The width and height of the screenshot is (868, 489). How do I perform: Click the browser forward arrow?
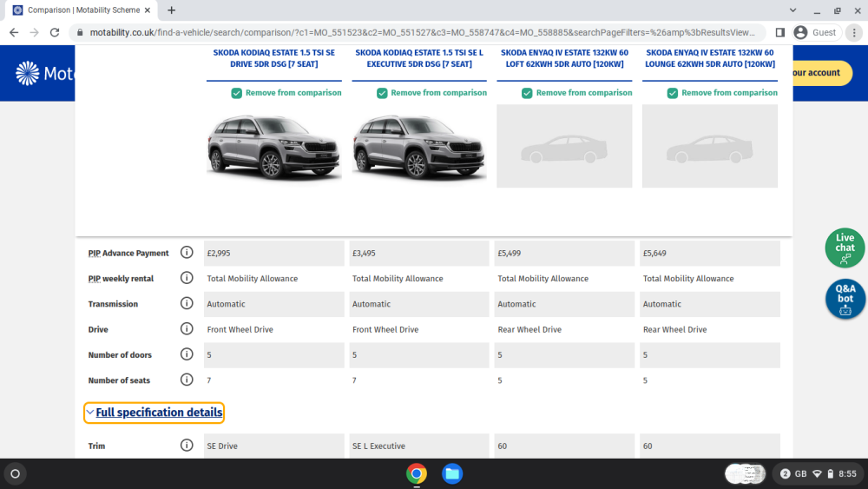35,33
